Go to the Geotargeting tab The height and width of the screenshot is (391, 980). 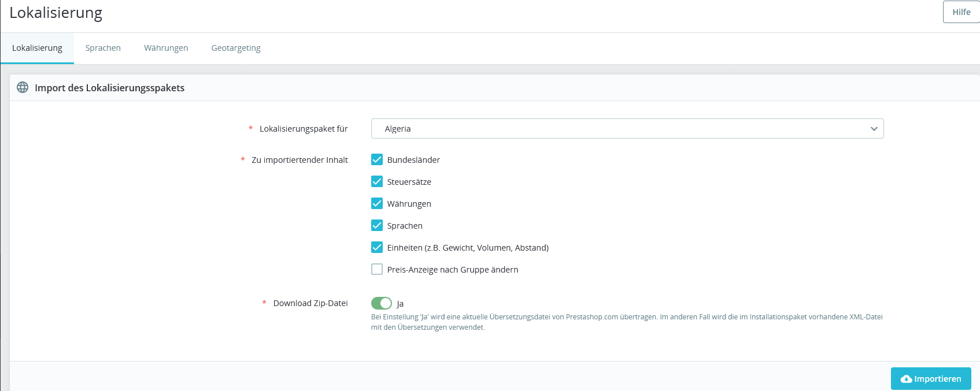236,48
